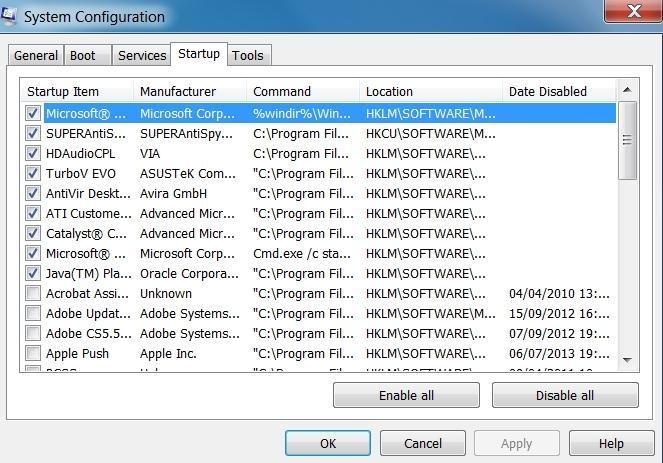Uncheck the ATI Customer startup checkbox
Viewport: 663px width, 463px height.
(33, 213)
